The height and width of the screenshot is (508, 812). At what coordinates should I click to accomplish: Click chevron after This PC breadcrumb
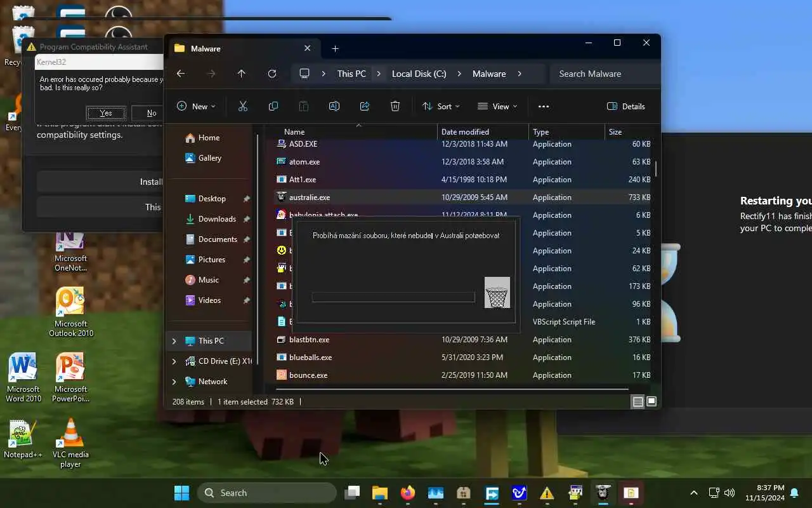[x=379, y=74]
